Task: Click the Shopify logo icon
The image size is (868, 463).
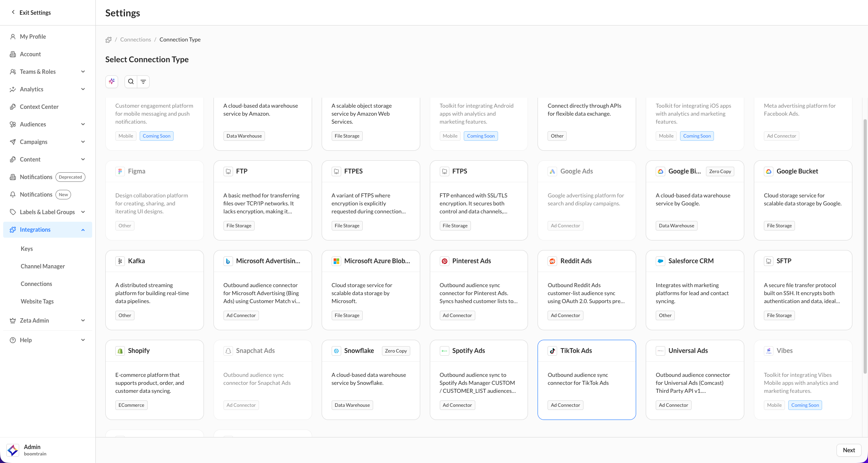Action: tap(120, 351)
